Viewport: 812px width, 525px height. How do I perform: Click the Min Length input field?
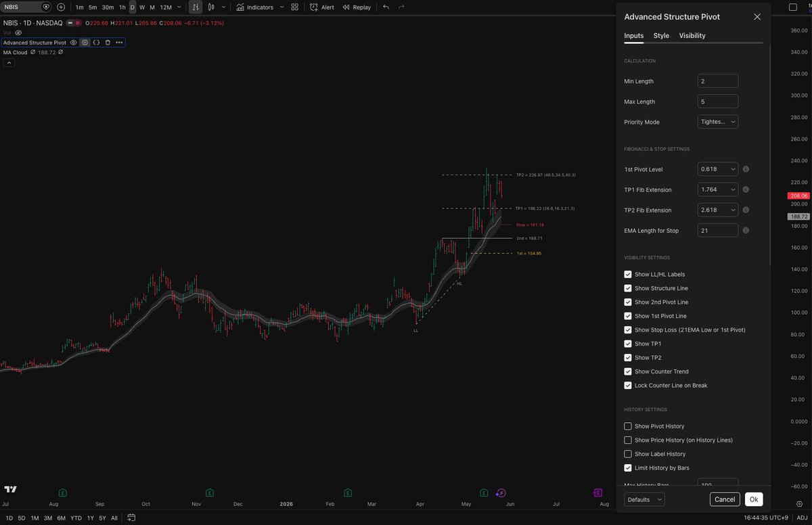[x=718, y=81]
